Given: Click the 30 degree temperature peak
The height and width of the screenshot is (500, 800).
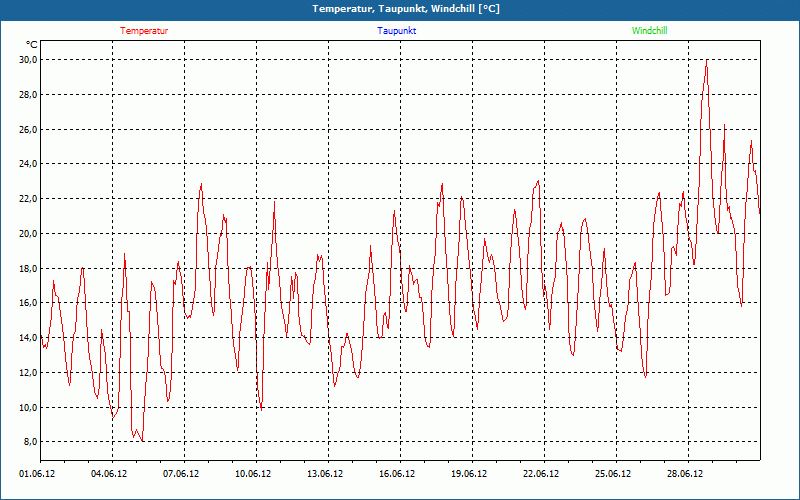Looking at the screenshot, I should click(707, 61).
